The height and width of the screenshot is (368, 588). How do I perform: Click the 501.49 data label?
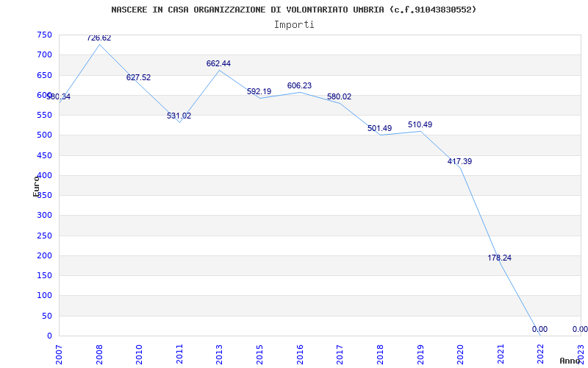379,128
